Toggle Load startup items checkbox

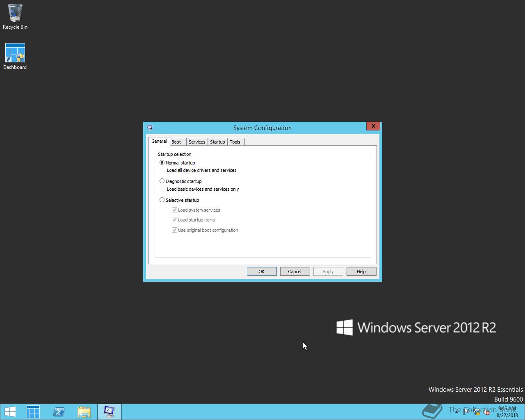[x=193, y=220]
